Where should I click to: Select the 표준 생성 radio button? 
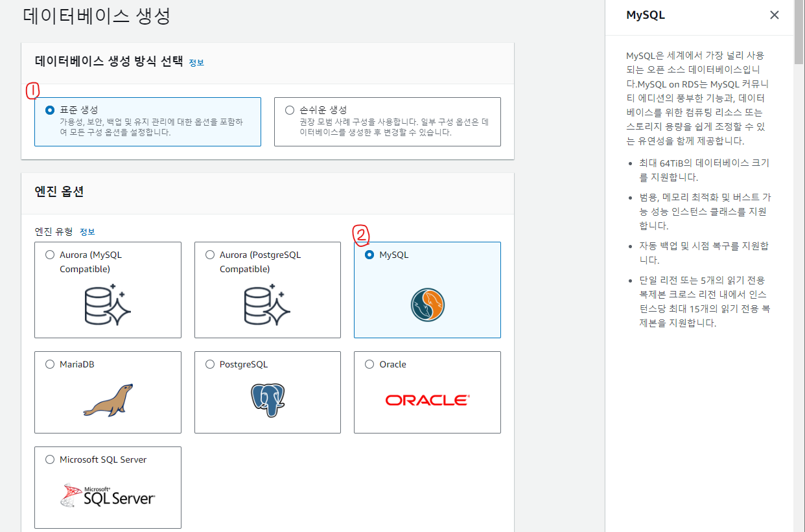[x=50, y=110]
